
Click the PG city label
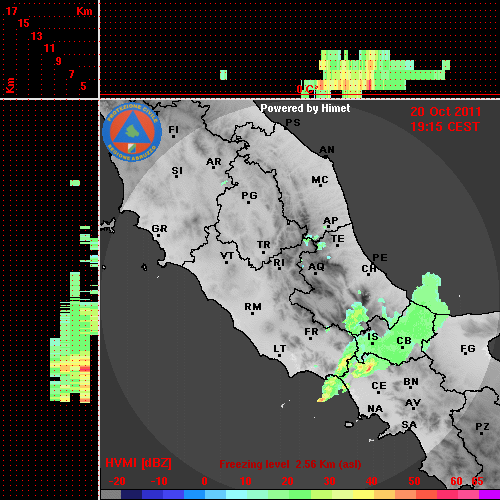coord(249,195)
